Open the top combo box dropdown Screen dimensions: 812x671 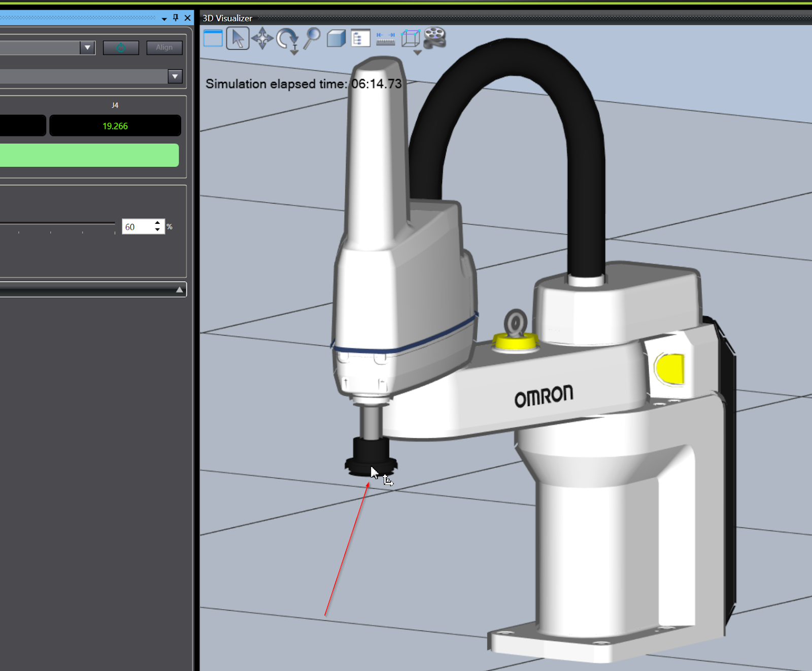pos(87,48)
